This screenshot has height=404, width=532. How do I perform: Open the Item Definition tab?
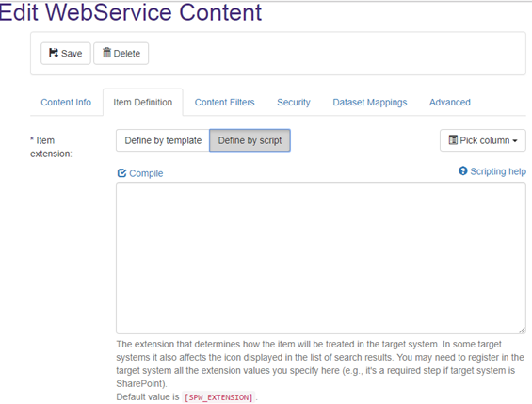pyautogui.click(x=143, y=103)
